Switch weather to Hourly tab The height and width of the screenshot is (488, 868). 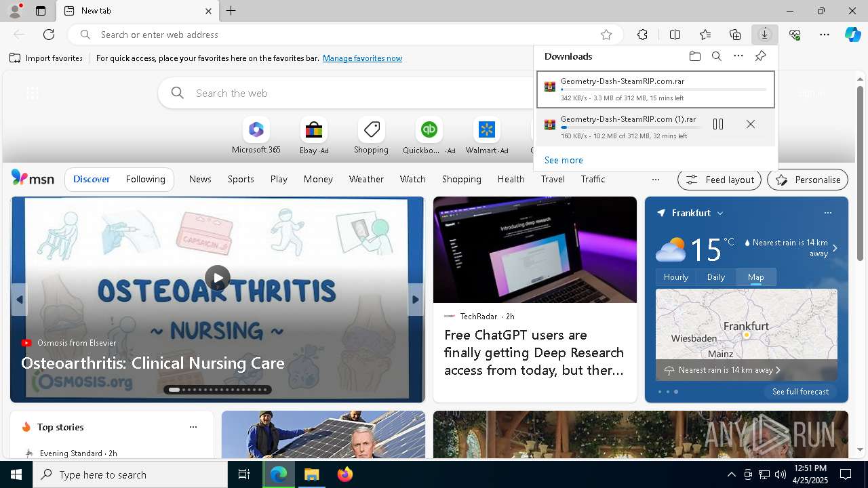(x=676, y=277)
